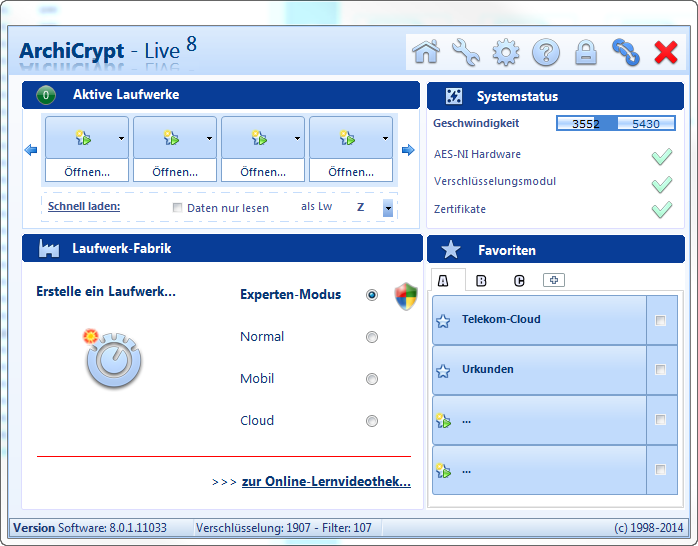Select Cloud mode radio button

(372, 421)
